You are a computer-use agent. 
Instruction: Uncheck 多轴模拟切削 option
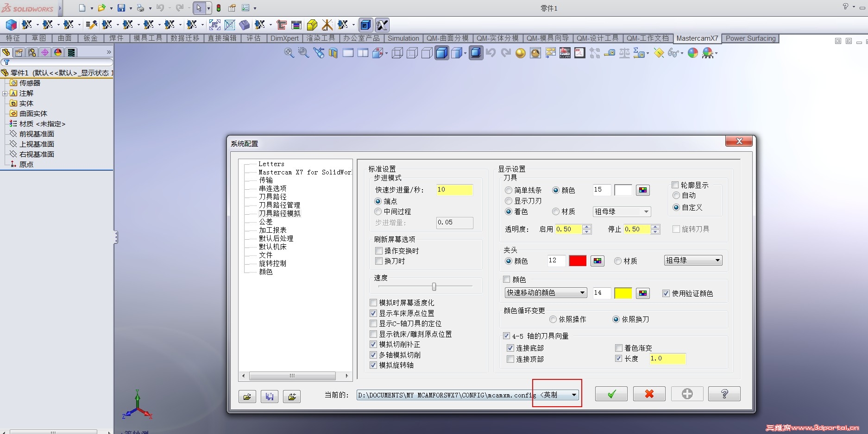373,355
